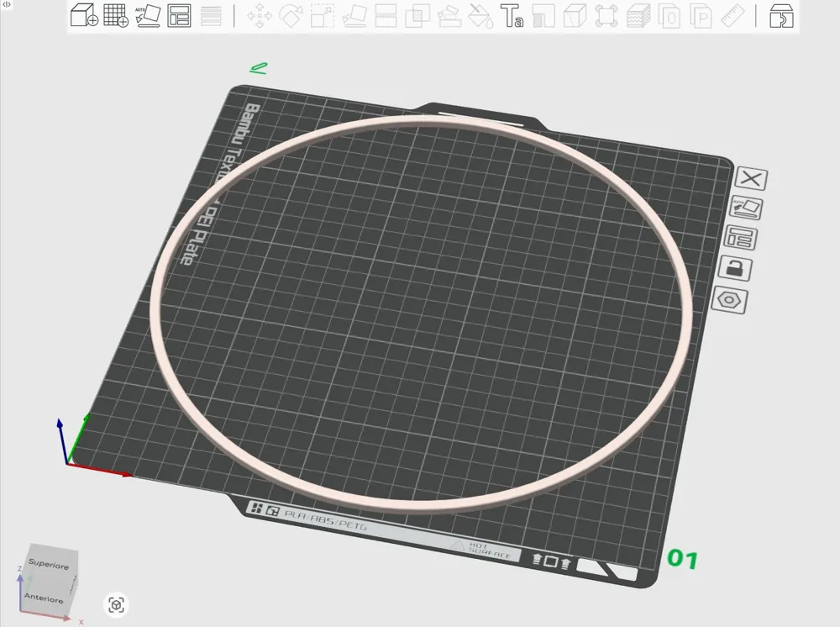The width and height of the screenshot is (840, 627).
Task: Click the X icon beside the plate
Action: pos(751,178)
